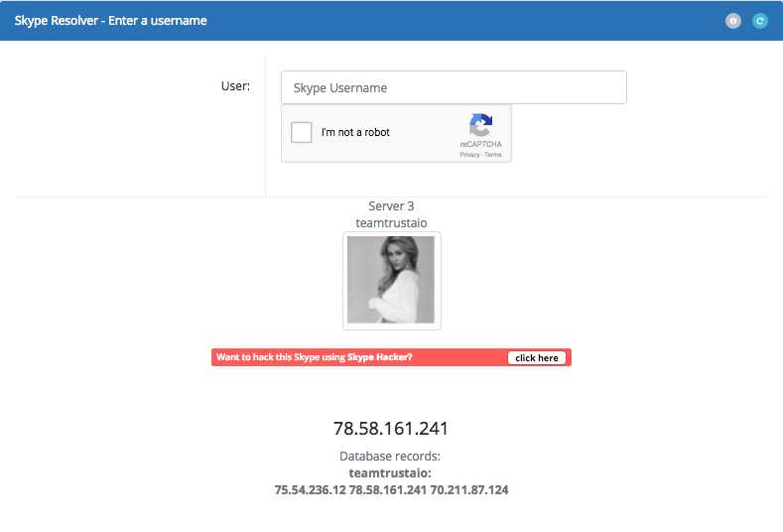The height and width of the screenshot is (532, 783).
Task: Click the User: field label
Action: point(236,86)
